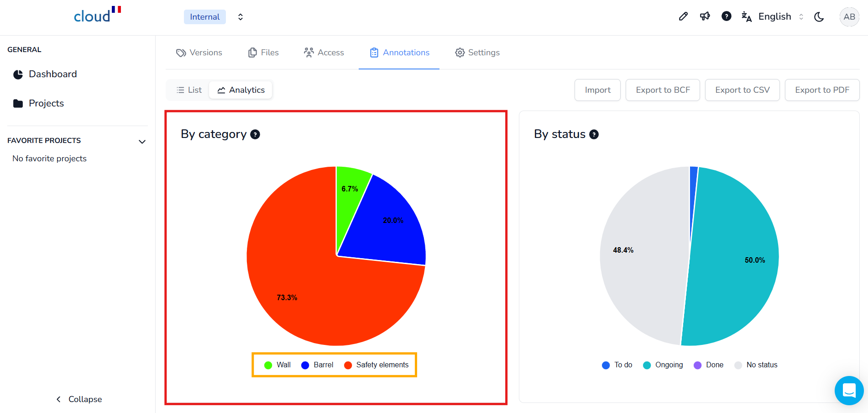Switch to List view
This screenshot has width=868, height=413.
tap(189, 90)
